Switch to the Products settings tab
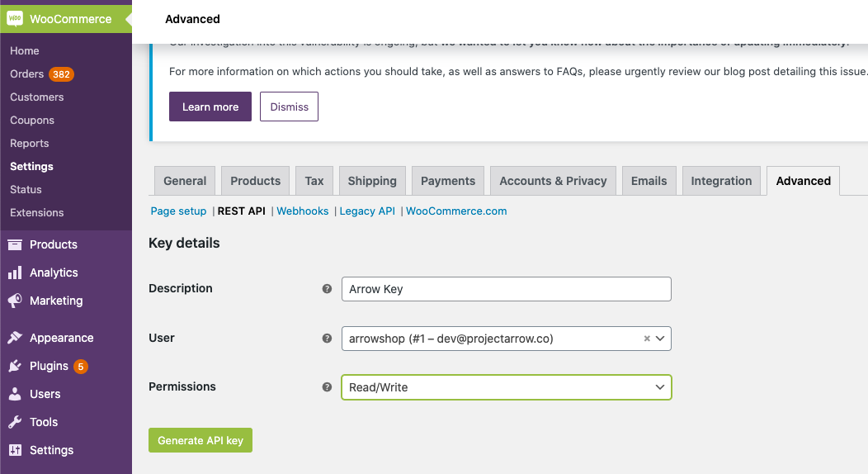Screen dimensions: 868x474 255,181
